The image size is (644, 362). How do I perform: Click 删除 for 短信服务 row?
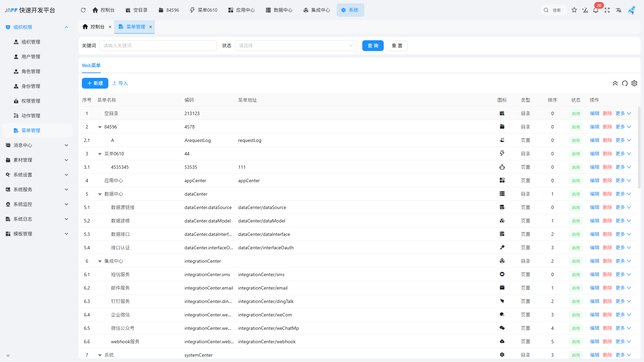(607, 274)
